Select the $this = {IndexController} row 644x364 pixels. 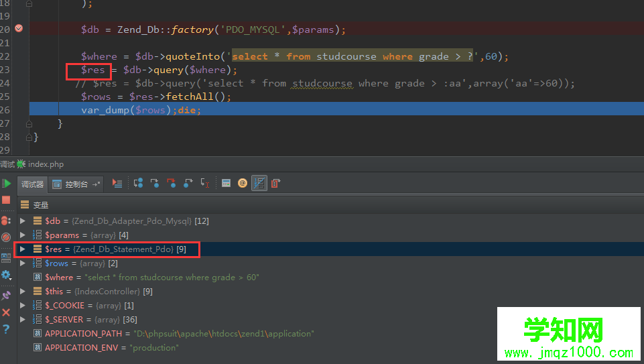[x=330, y=292]
